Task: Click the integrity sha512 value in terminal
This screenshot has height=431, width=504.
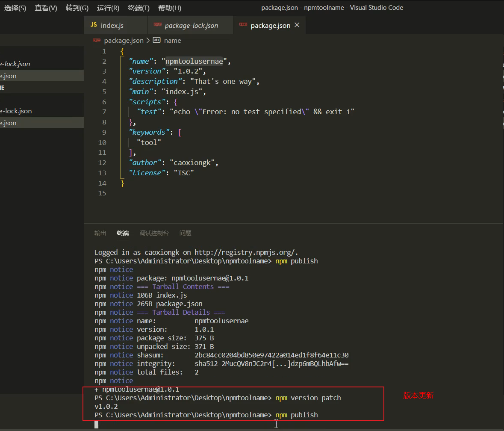Action: point(271,363)
